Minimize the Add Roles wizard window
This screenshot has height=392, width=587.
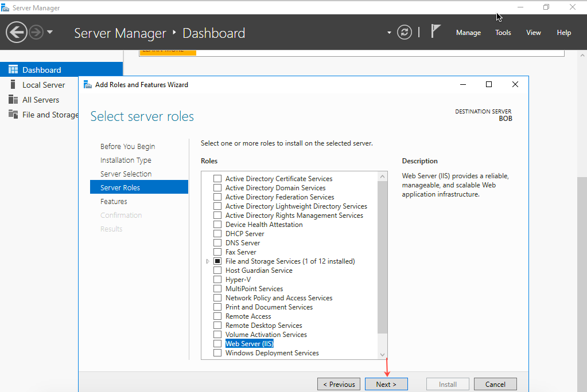pos(462,84)
